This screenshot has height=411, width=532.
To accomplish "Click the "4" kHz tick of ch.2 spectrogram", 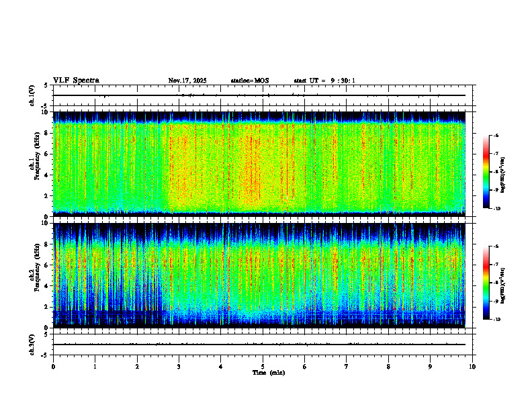I will [48, 286].
